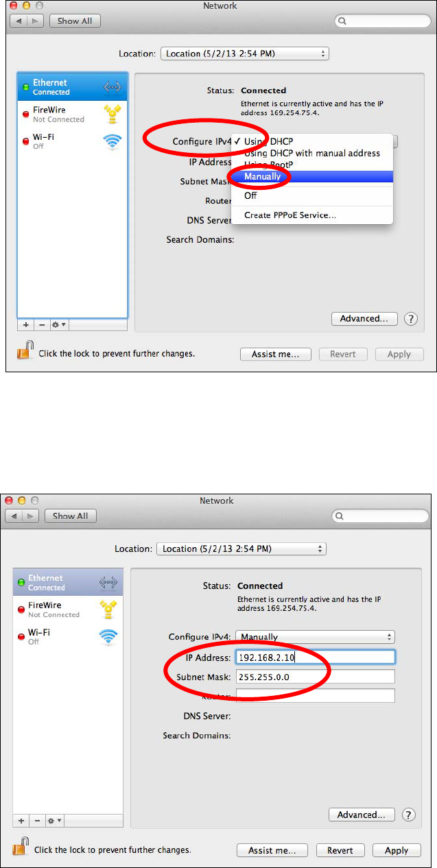
Task: Click the lock icon in the lower window
Action: (x=21, y=848)
